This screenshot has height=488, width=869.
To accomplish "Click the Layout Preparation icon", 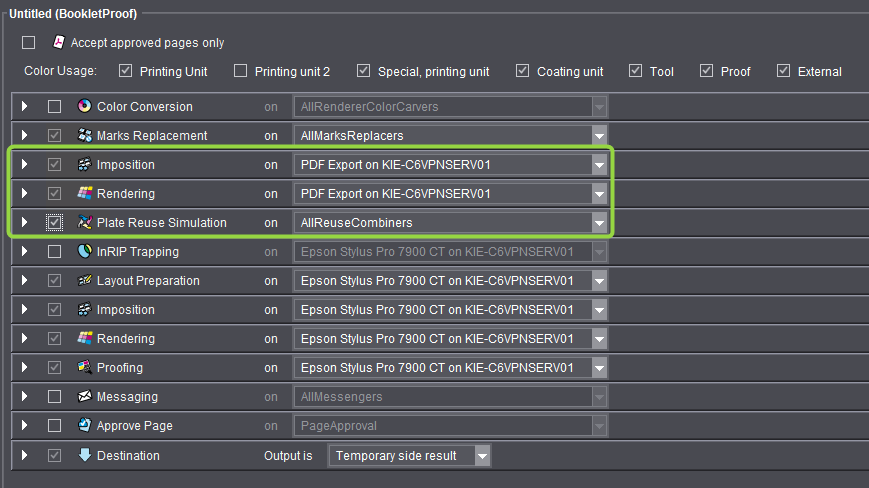I will (84, 281).
